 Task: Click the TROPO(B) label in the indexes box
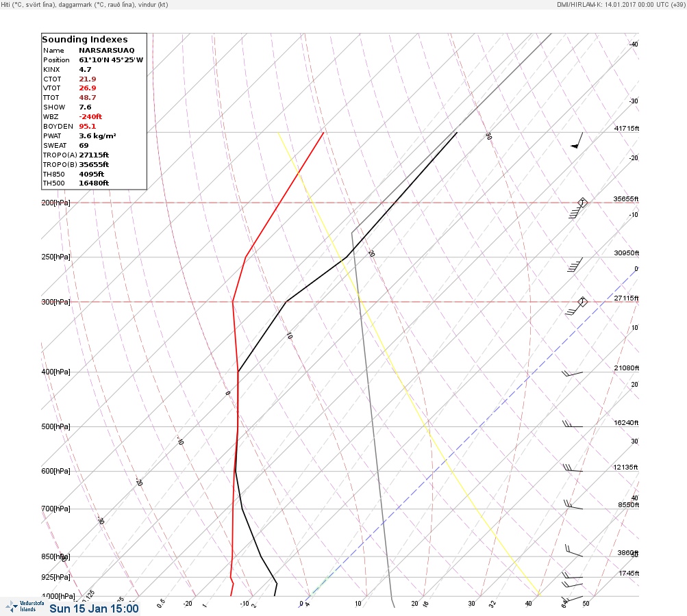tap(60, 165)
